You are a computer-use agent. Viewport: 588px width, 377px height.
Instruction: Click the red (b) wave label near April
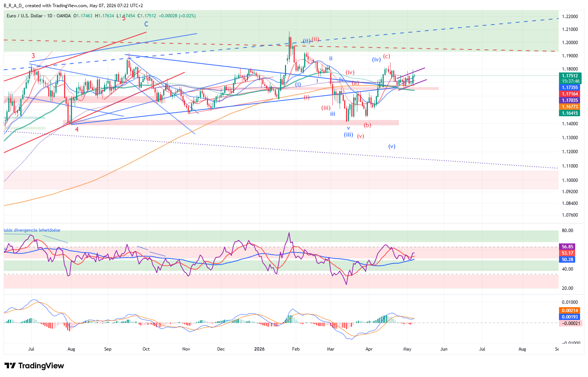(x=367, y=125)
